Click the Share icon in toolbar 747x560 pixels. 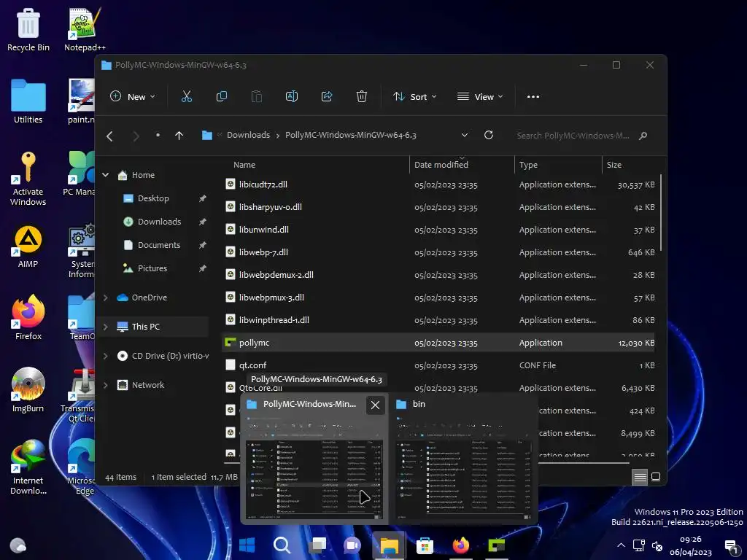[x=327, y=97]
